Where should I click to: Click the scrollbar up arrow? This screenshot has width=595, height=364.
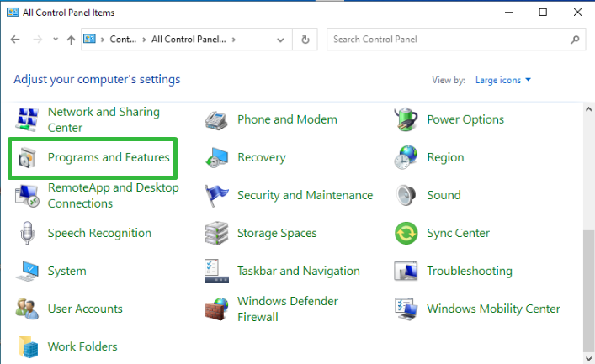[x=588, y=109]
